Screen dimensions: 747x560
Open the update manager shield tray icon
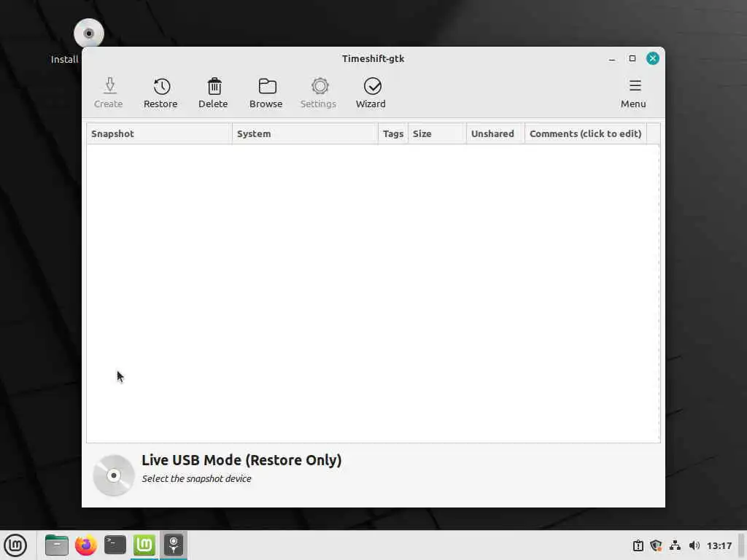point(656,545)
